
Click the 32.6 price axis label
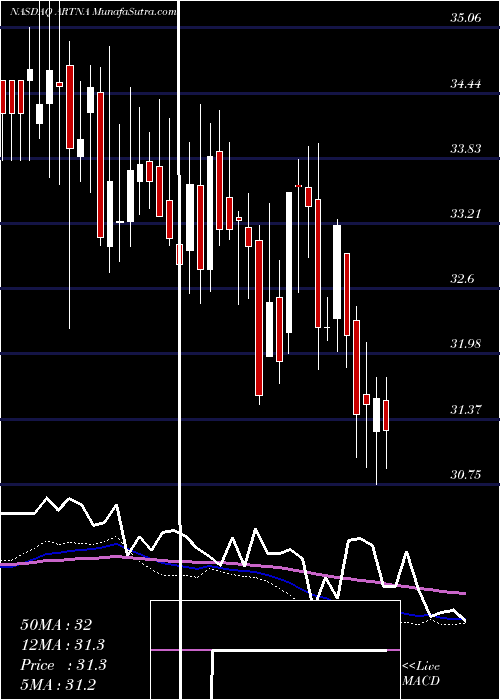[x=463, y=279]
